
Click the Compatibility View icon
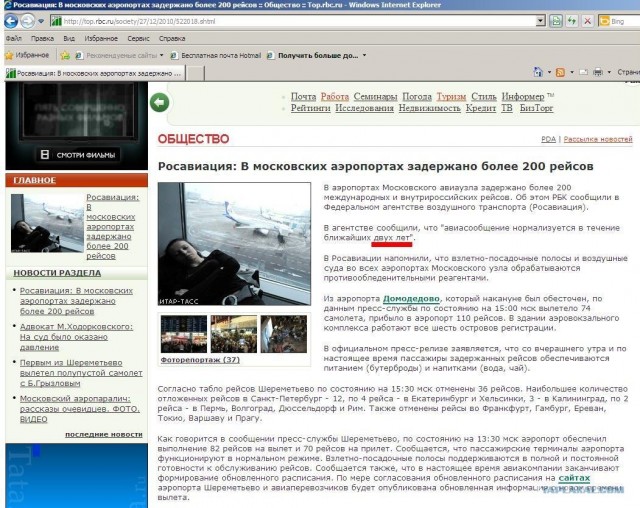click(556, 21)
